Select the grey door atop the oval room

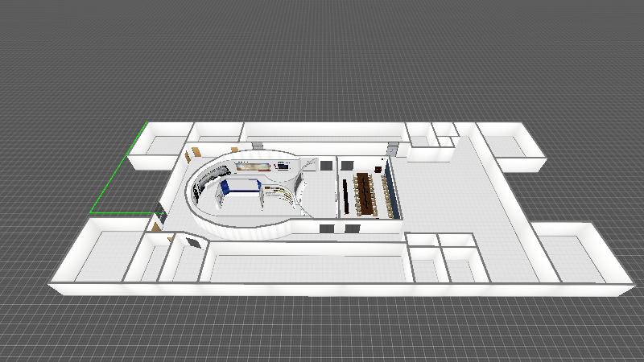point(256,146)
